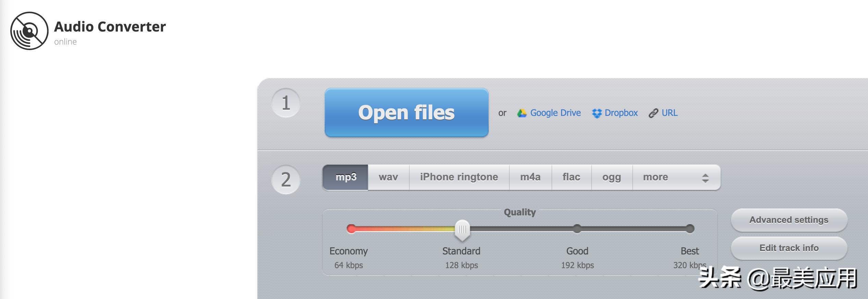Open the Advanced settings panel
The width and height of the screenshot is (868, 299).
click(x=789, y=220)
